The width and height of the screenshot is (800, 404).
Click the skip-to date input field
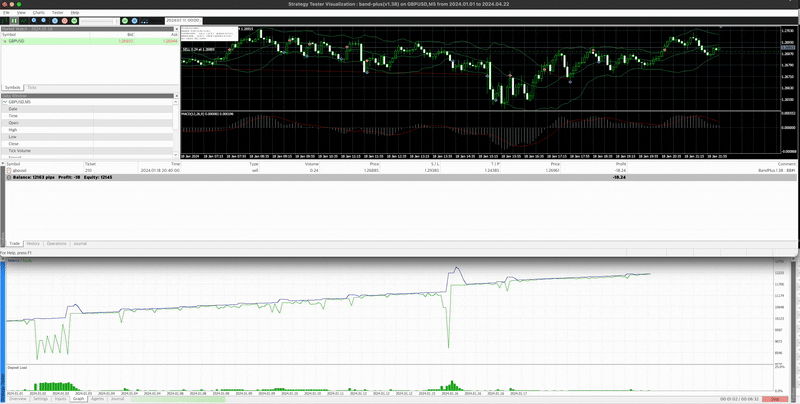pyautogui.click(x=183, y=20)
